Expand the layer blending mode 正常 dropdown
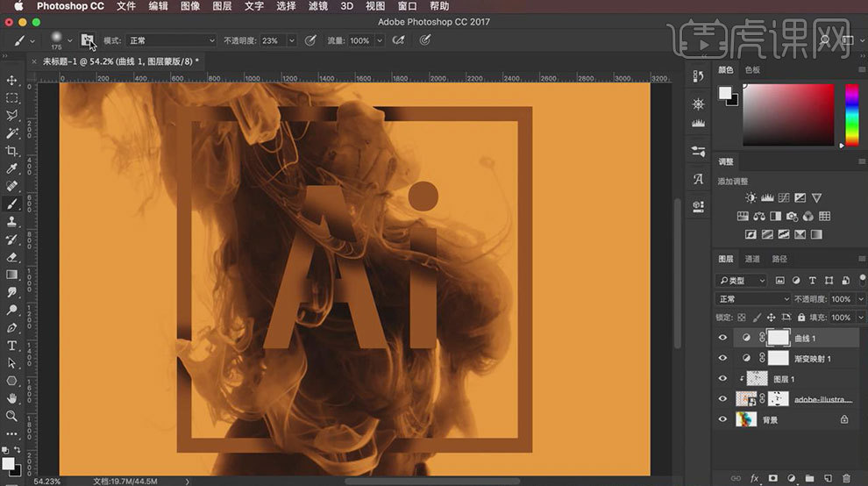 (754, 299)
